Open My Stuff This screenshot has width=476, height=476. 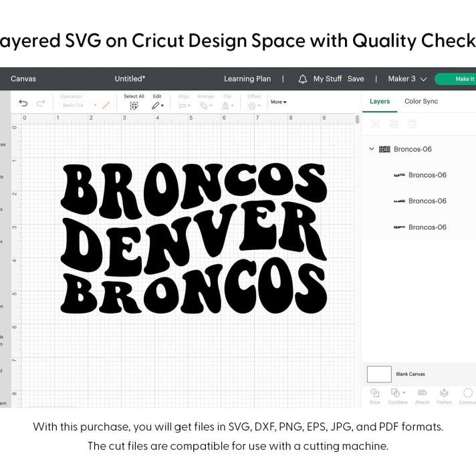[328, 79]
